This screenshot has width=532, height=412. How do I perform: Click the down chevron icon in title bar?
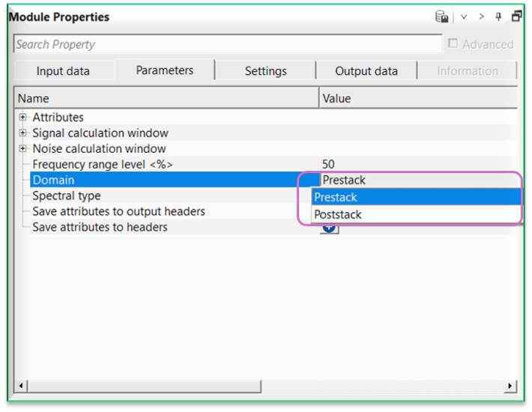[x=464, y=16]
